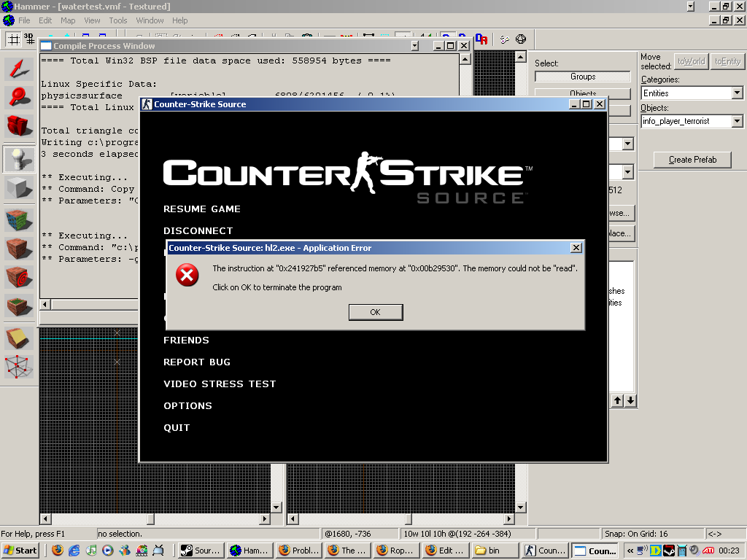Close the Application Error dialog
Image resolution: width=747 pixels, height=560 pixels.
click(576, 248)
